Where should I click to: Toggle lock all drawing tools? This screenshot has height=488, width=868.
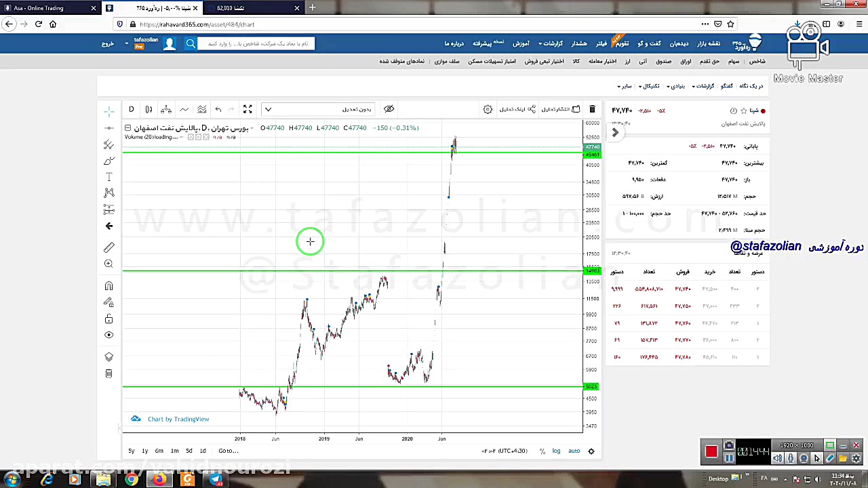(109, 319)
